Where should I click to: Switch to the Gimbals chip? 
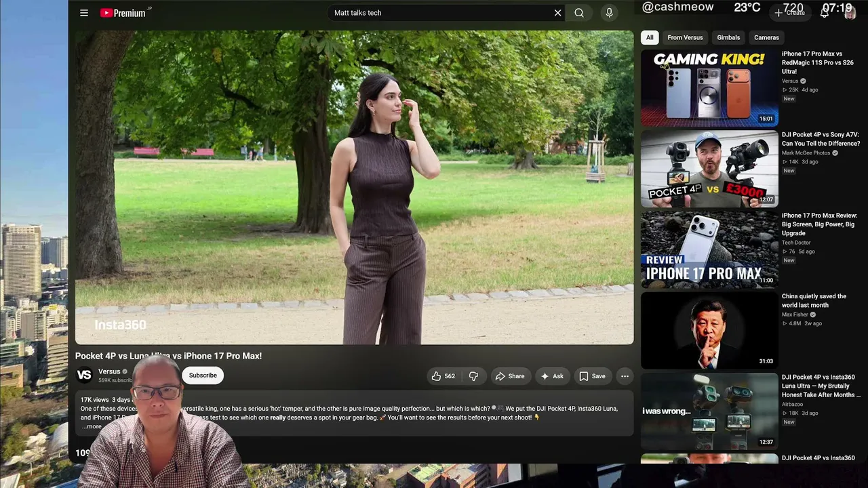[x=728, y=37]
